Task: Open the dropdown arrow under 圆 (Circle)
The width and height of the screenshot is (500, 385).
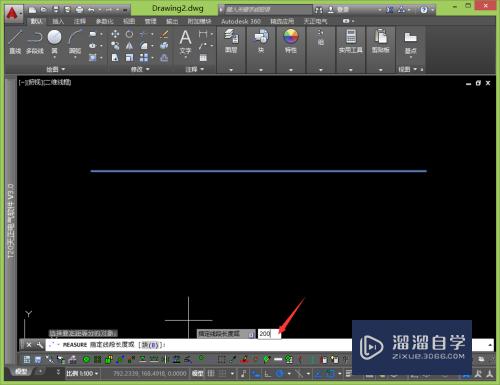Action: (x=54, y=58)
